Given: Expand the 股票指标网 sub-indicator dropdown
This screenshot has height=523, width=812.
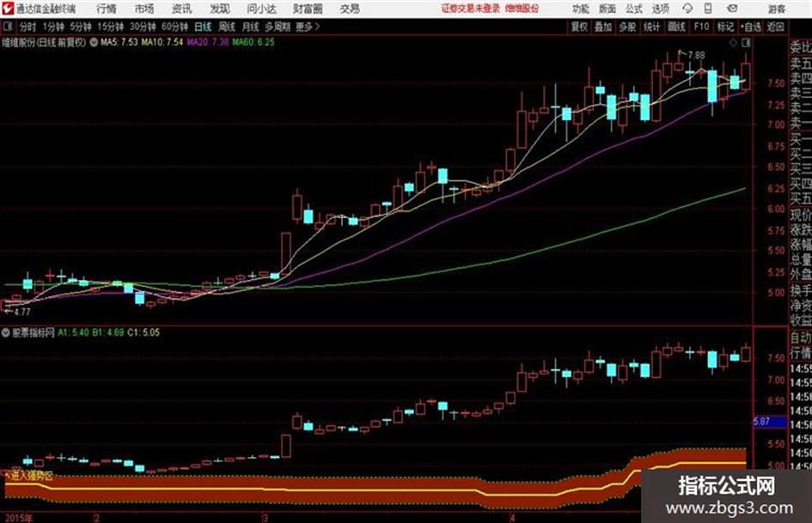Looking at the screenshot, I should click(6, 332).
